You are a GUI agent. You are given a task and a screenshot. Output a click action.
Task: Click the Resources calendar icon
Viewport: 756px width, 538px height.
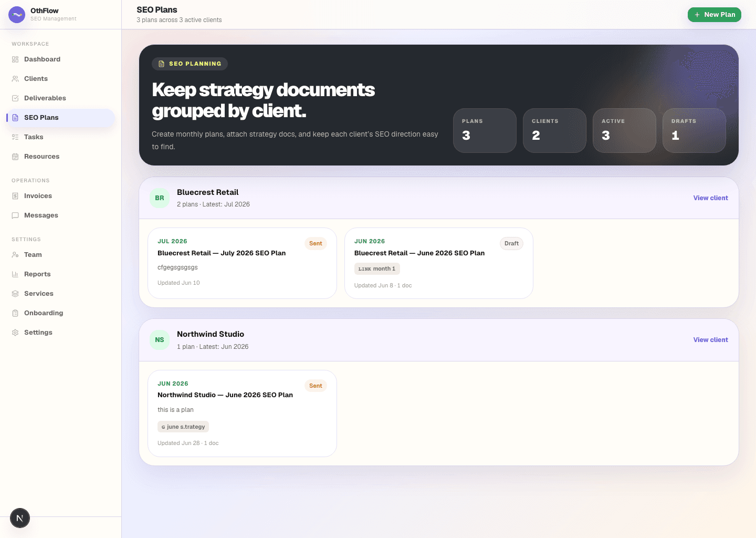click(15, 157)
